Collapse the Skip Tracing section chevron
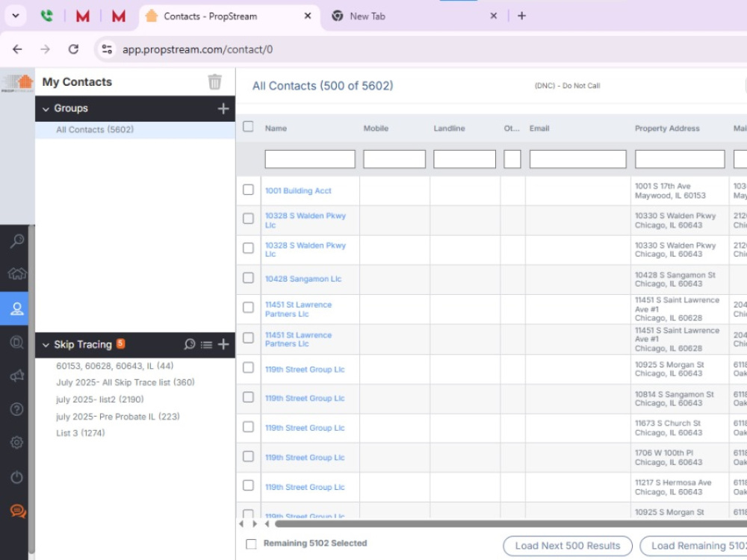Image resolution: width=747 pixels, height=560 pixels. coord(46,345)
